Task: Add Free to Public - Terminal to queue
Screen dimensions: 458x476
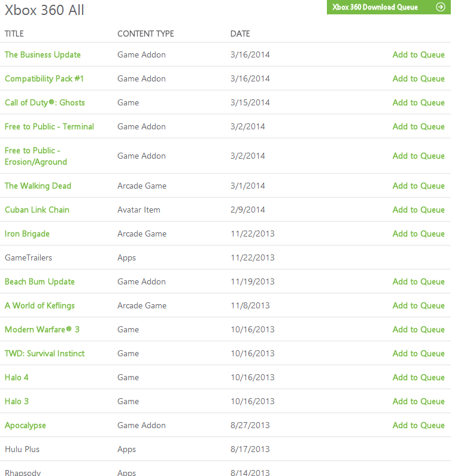Action: [418, 126]
